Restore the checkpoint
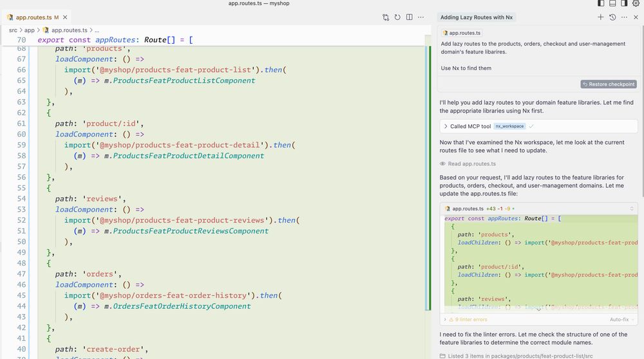Screen dimensions: 644x359 [x=609, y=84]
